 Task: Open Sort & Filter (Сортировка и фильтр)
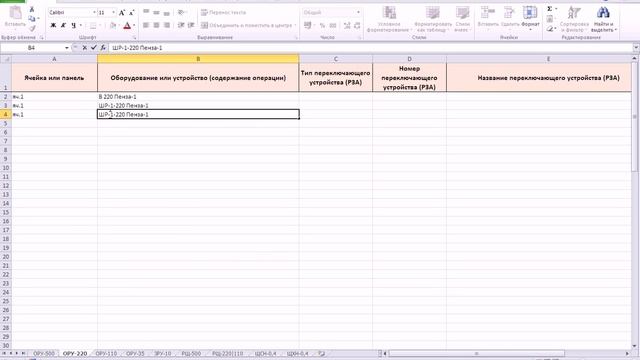pyautogui.click(x=574, y=19)
